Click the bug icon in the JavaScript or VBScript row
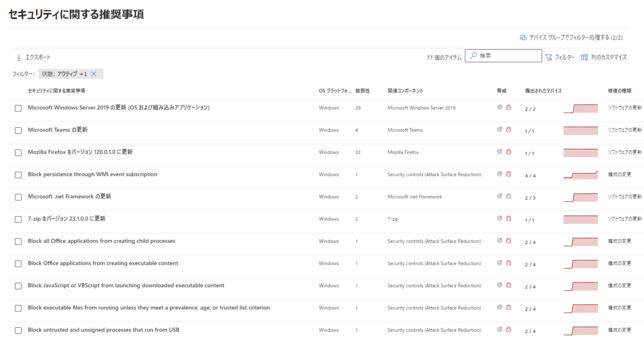Viewport: 644px width, 339px height. tap(508, 285)
